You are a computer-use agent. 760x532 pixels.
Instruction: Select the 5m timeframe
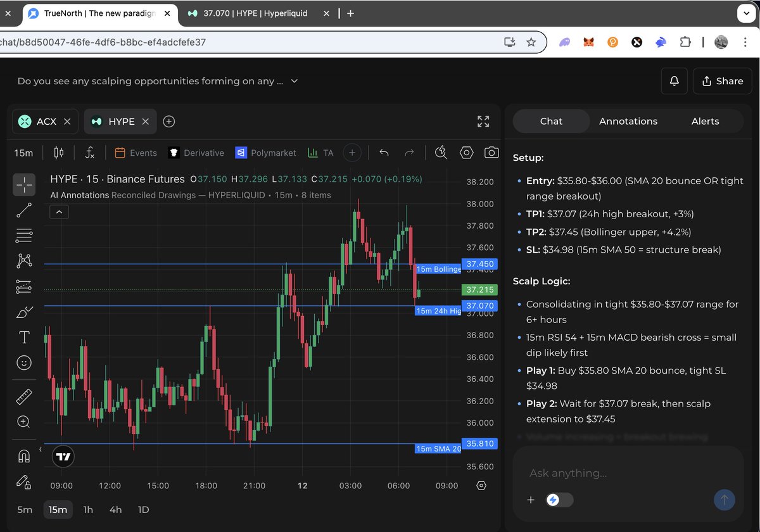[25, 509]
